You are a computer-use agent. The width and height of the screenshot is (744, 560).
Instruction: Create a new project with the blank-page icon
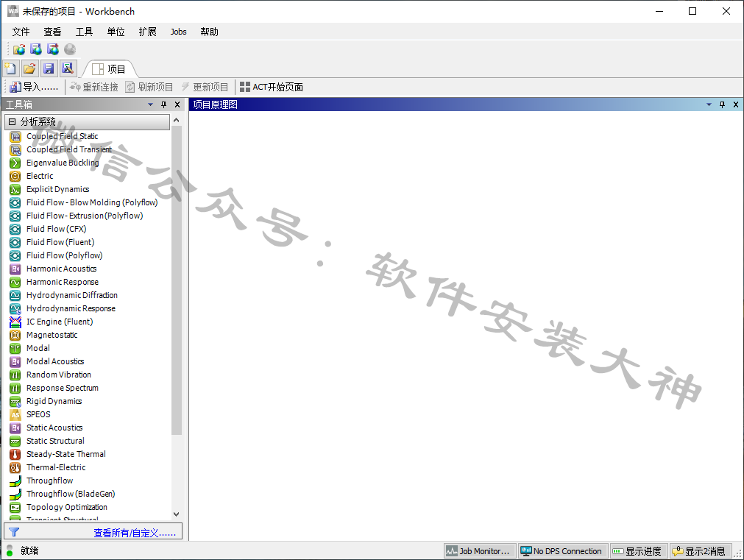[x=10, y=68]
